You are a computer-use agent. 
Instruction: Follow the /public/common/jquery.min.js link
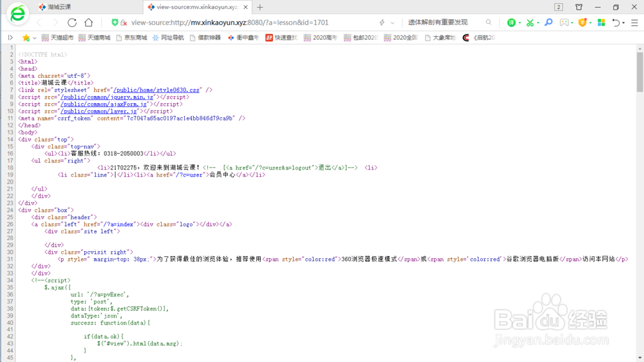pos(107,97)
